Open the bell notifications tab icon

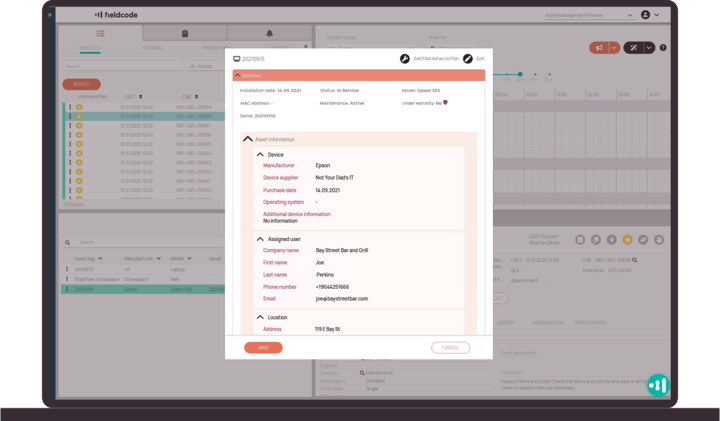pyautogui.click(x=269, y=34)
